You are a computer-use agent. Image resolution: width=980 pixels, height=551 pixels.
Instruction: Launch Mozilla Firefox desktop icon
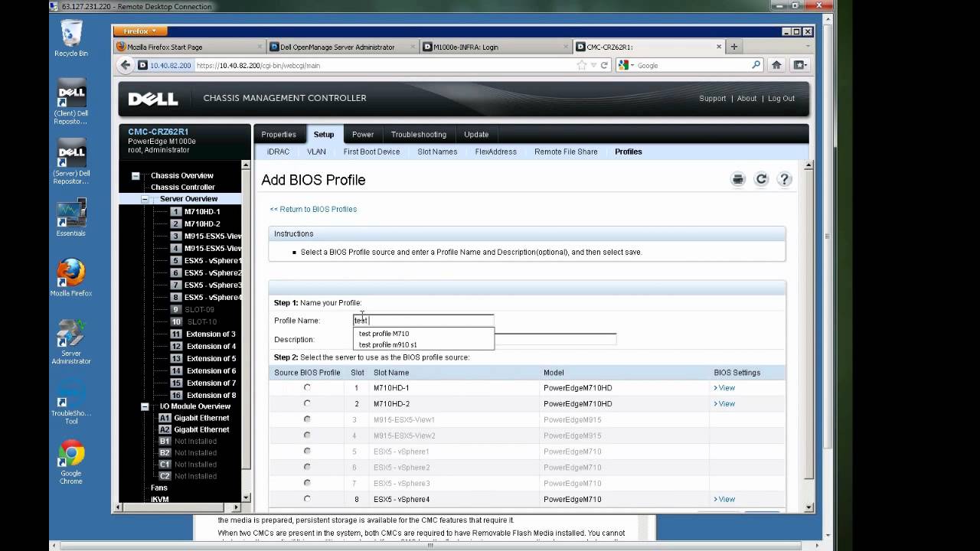click(x=71, y=278)
